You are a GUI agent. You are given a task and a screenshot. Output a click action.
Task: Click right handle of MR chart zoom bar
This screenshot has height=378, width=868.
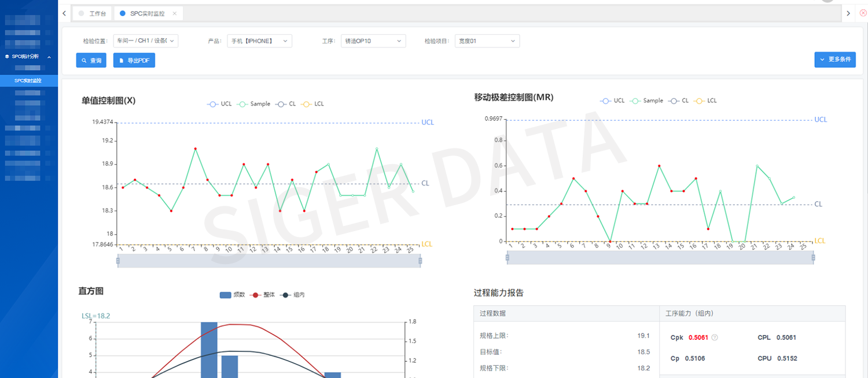[x=813, y=257]
